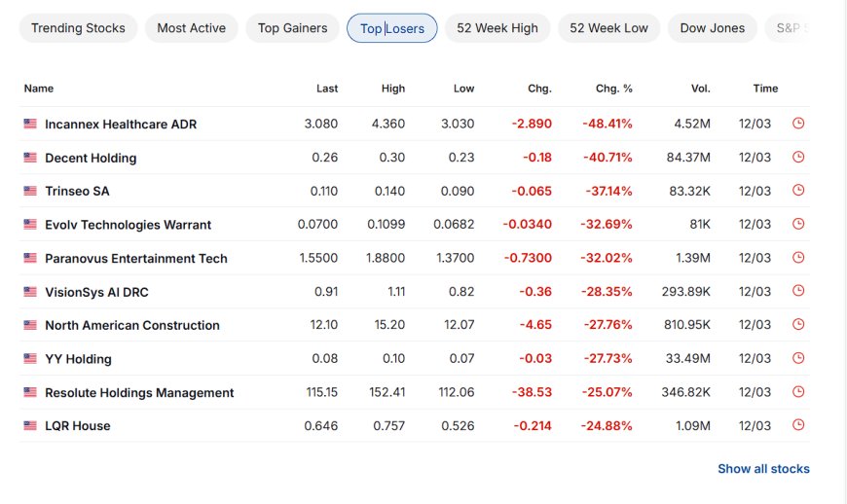Click the -40.71% change value
The image size is (847, 504).
(x=608, y=158)
